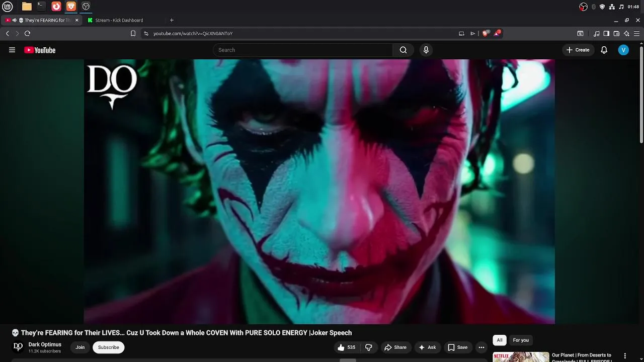Open Leo AI assistant star icon

[626, 34]
